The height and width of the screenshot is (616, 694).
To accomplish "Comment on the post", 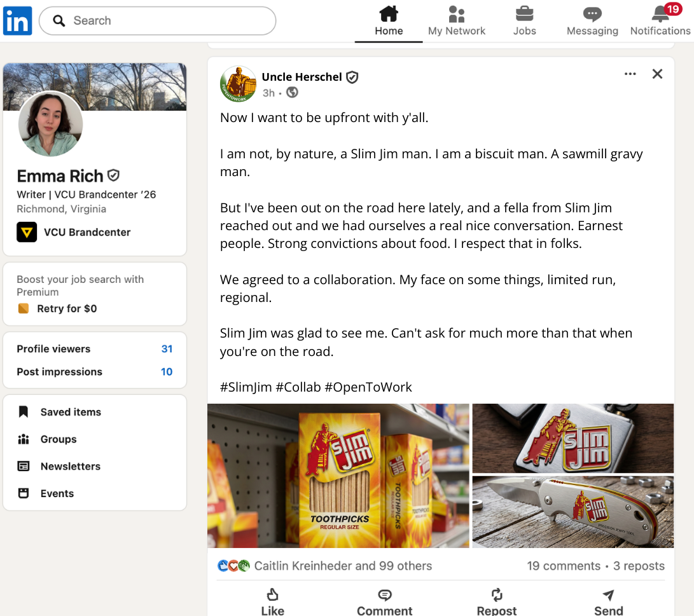I will pos(385,602).
